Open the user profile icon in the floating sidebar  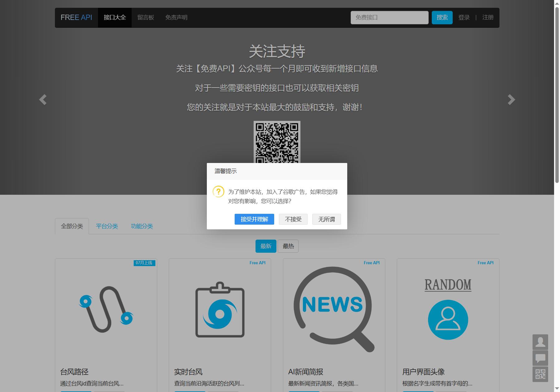coord(540,342)
